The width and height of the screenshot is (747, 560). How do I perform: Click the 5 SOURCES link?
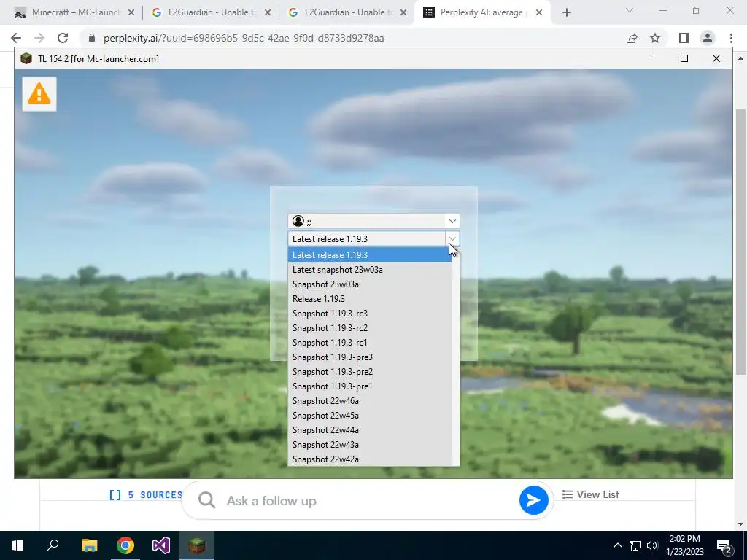[x=146, y=495]
